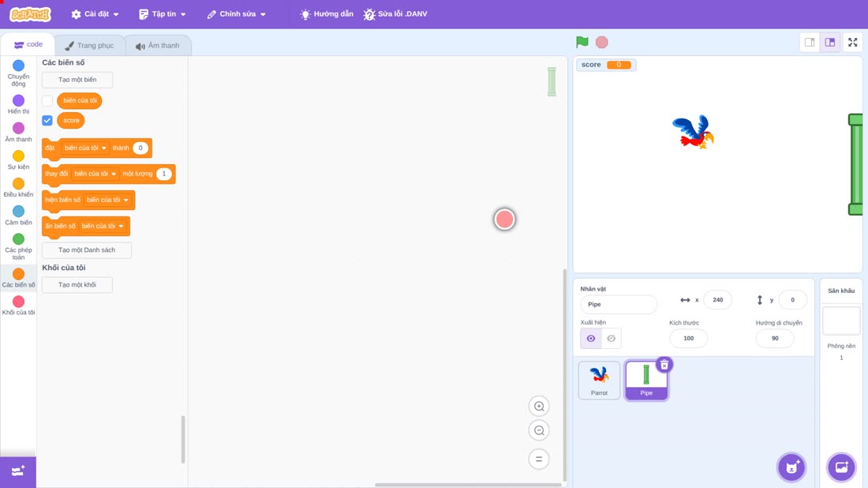The image size is (868, 488).
Task: Open variable dropdown in 'thay đổi' block
Action: coord(95,174)
